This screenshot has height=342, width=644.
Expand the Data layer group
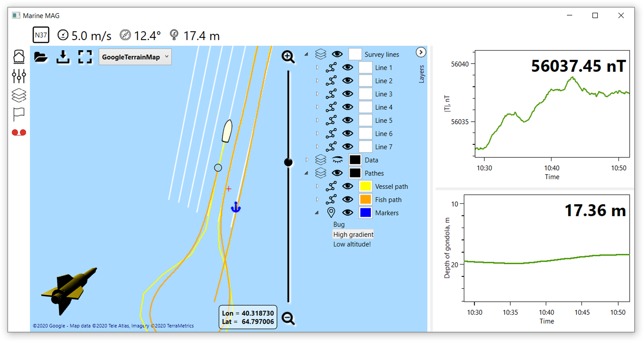point(307,160)
